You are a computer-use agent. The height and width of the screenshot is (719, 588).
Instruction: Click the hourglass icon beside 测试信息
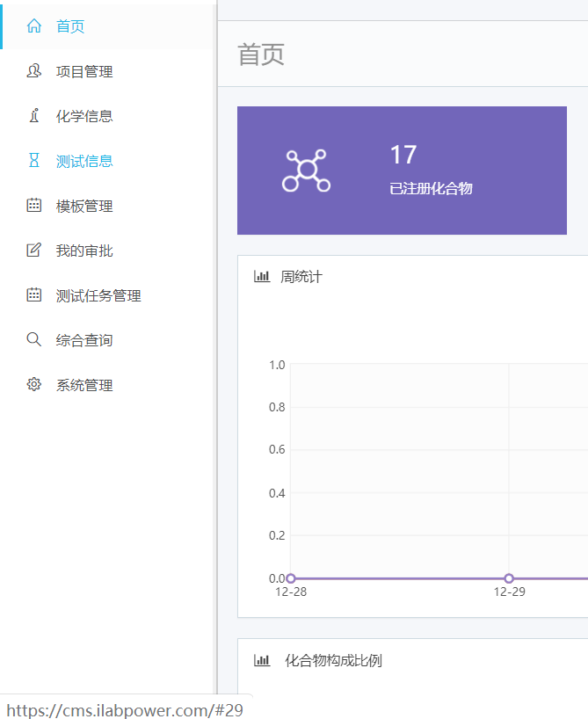34,161
